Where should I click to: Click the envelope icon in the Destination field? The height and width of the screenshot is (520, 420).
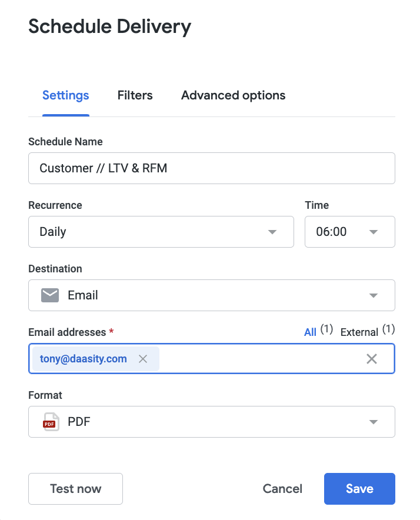coord(50,295)
